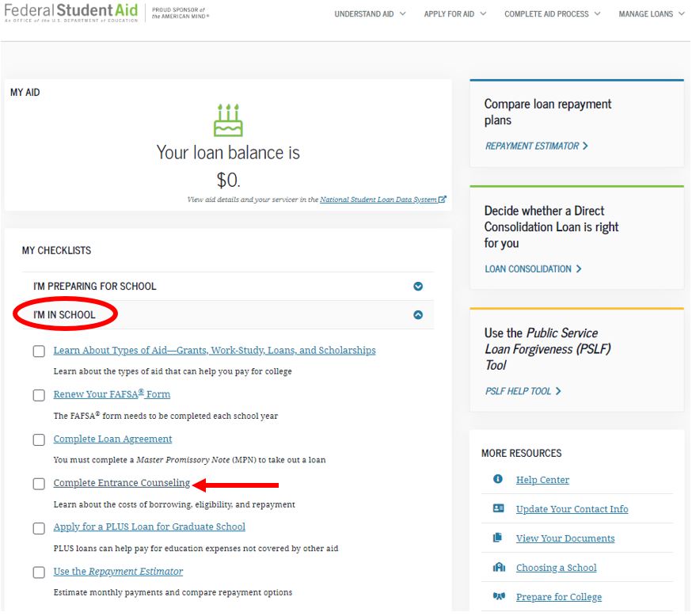Click the arrow next to REPAYMENT ESTIMATOR
The width and height of the screenshot is (692, 616).
tap(585, 146)
